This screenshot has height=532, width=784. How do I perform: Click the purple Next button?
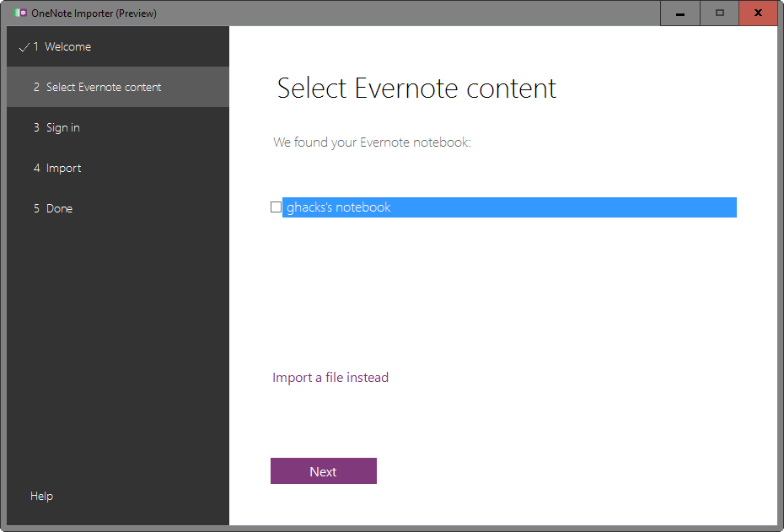(324, 471)
